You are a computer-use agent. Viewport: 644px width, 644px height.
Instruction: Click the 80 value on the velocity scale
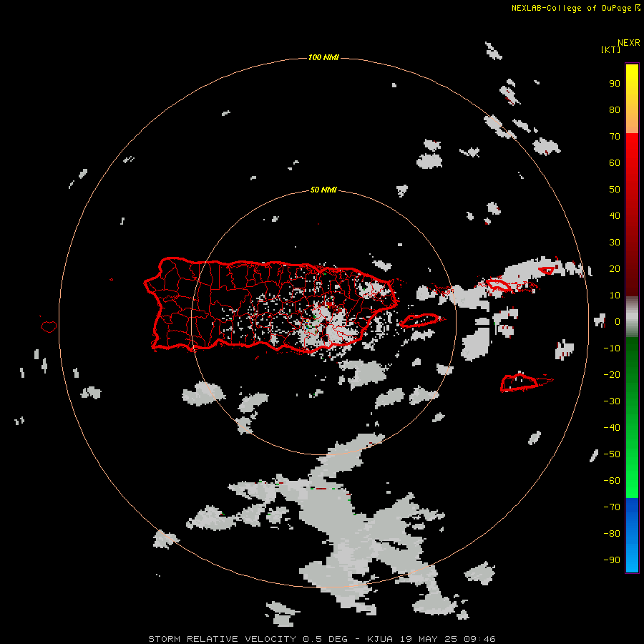tap(615, 110)
